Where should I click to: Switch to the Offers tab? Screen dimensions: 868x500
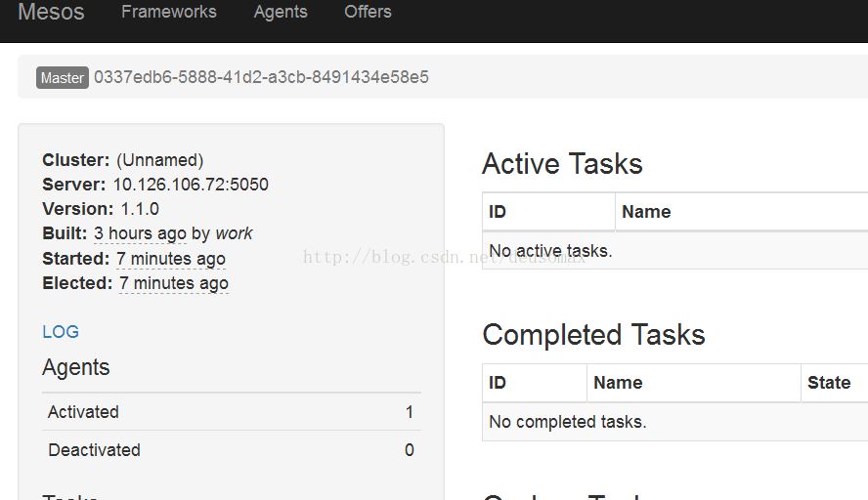pos(368,12)
